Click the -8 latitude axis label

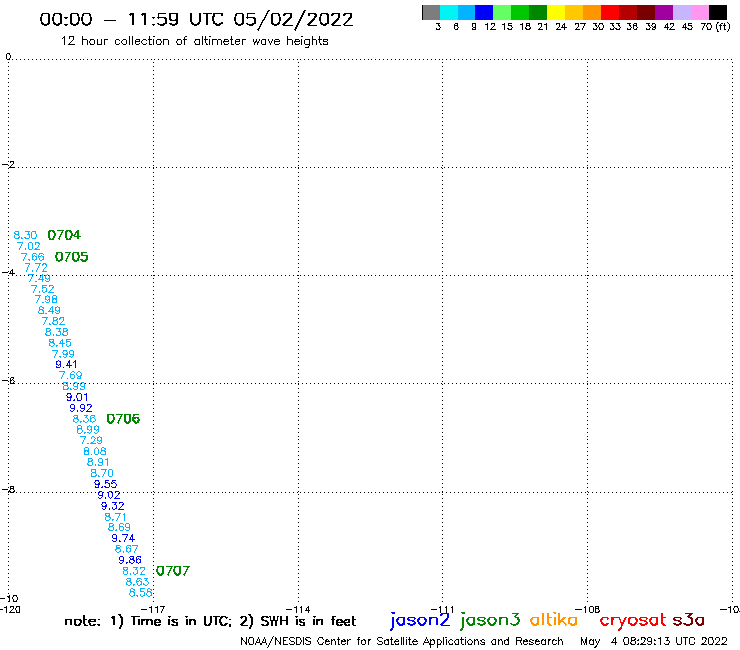point(8,490)
